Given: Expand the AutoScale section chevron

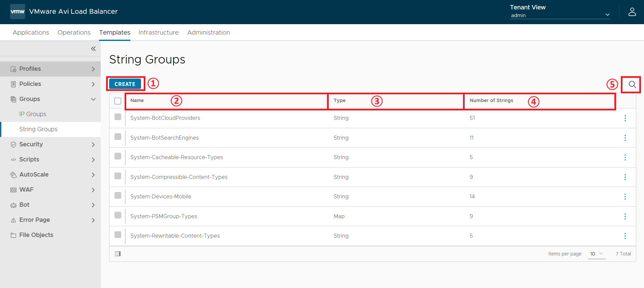Looking at the screenshot, I should click(x=93, y=175).
